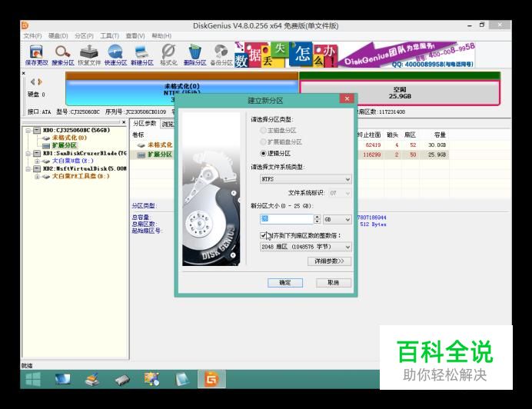This screenshot has width=532, height=409.
Task: Launch the 快速分区 quick partition tool
Action: click(x=115, y=55)
